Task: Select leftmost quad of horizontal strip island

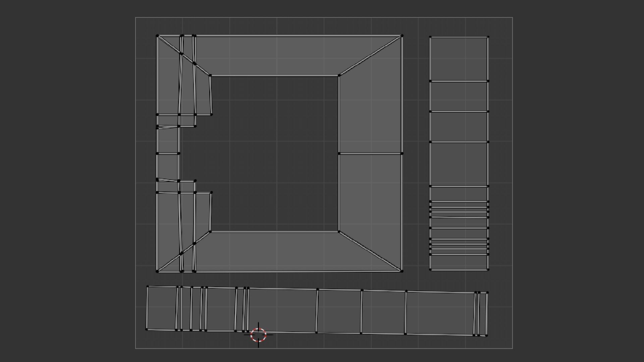Action: click(x=162, y=308)
